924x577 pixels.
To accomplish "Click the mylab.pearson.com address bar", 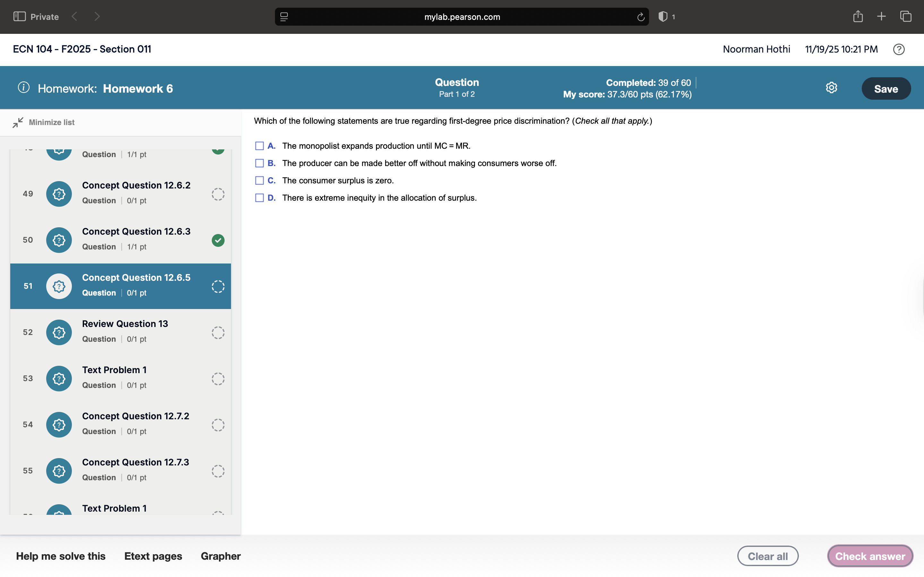I will [x=462, y=17].
